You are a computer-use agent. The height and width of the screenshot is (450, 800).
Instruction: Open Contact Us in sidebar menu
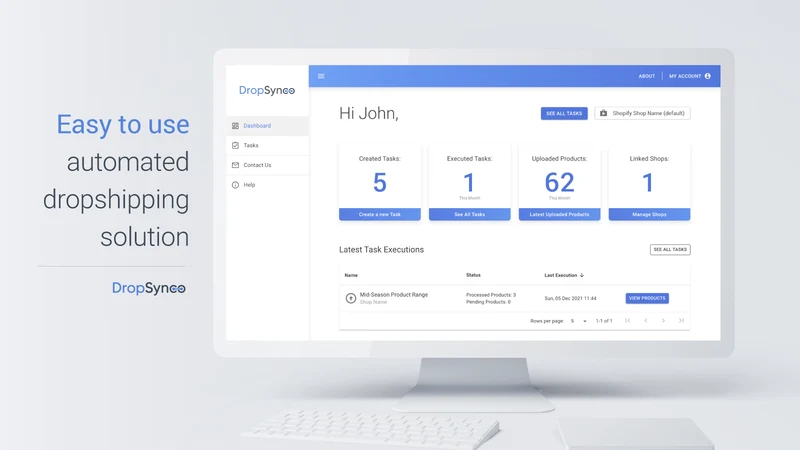(267, 165)
